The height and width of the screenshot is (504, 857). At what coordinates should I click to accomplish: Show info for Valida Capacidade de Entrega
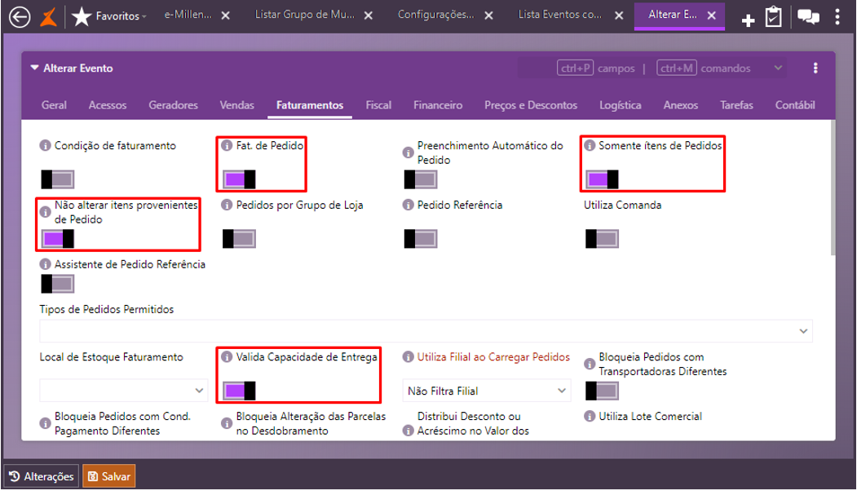[x=227, y=357]
